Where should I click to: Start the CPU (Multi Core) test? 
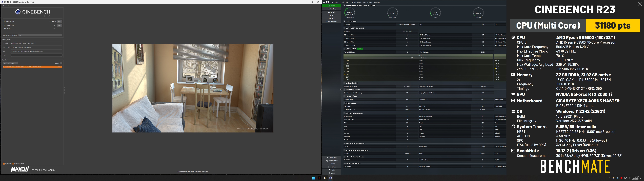[59, 21]
